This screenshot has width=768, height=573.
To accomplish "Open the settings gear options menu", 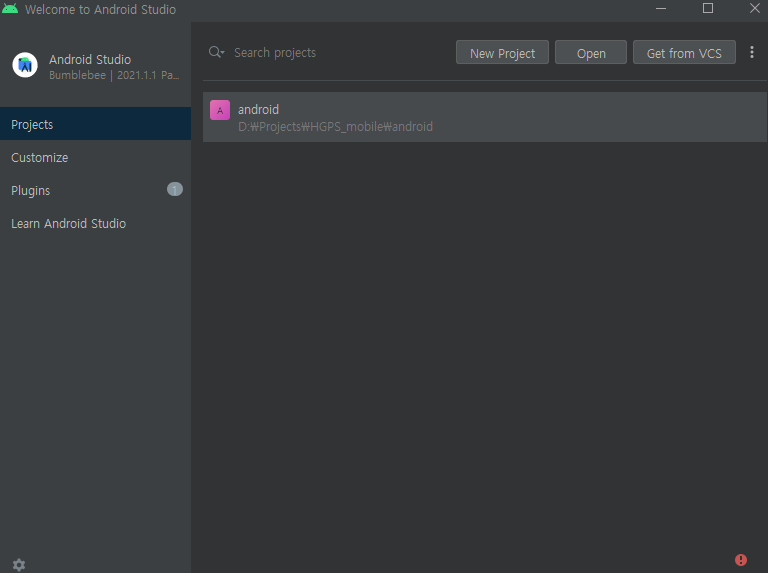I will point(19,565).
